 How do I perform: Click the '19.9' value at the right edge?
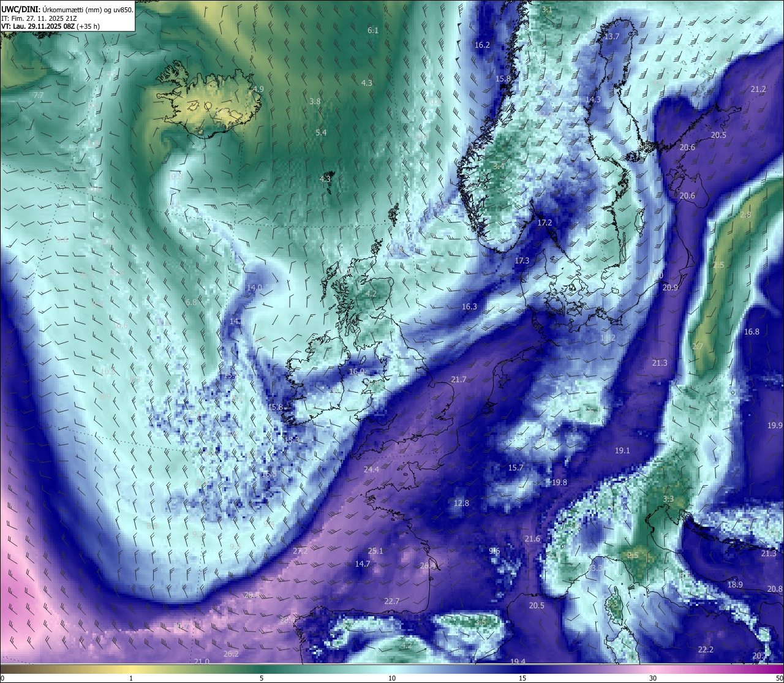(x=775, y=425)
